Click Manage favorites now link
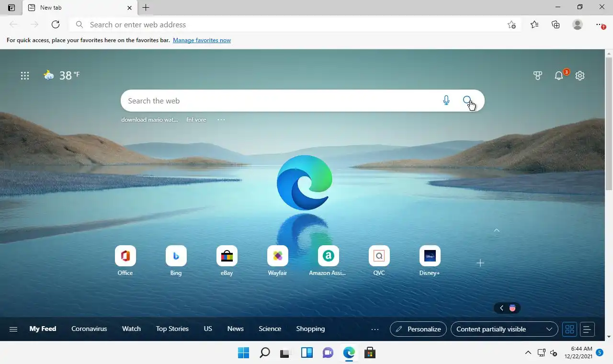This screenshot has height=364, width=613. click(202, 40)
